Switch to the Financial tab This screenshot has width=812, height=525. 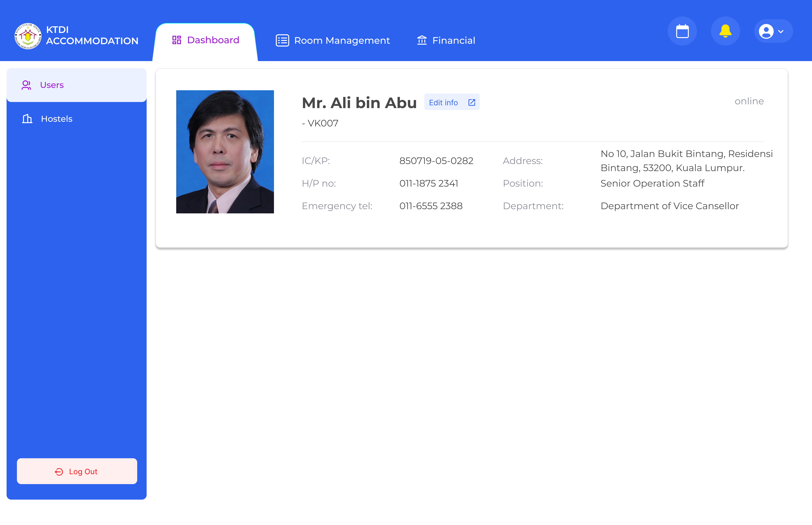pyautogui.click(x=453, y=40)
